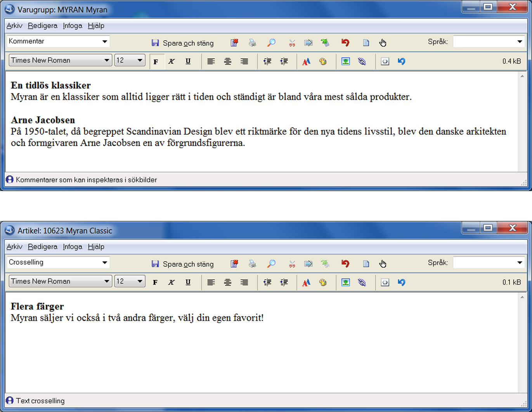
Task: Click magnifying glass icon in Varugrupp window
Action: click(x=271, y=43)
